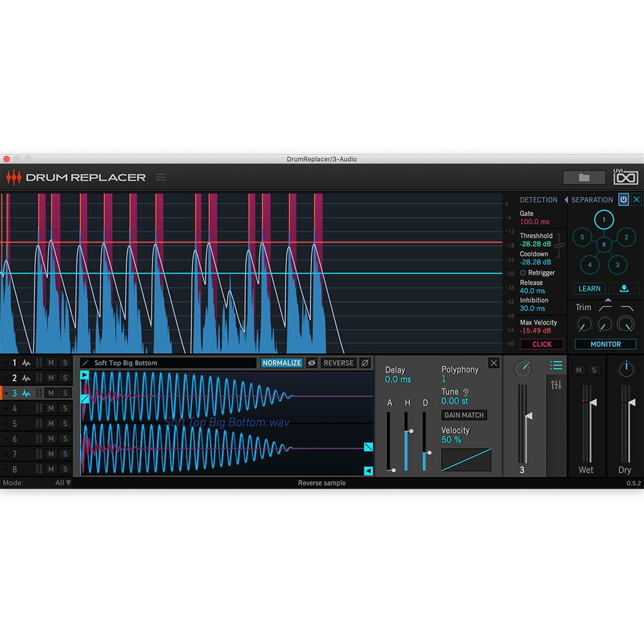Click the download icon beside Learn

tap(623, 289)
